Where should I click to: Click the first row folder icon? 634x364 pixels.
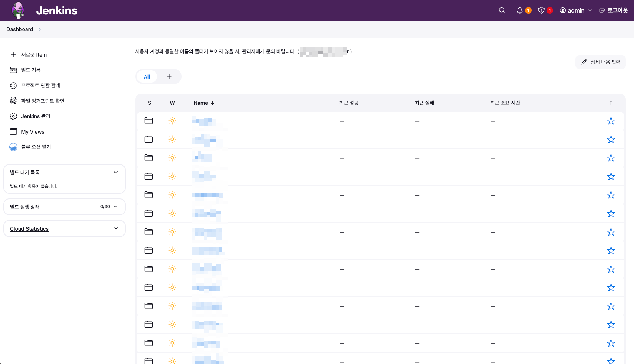click(x=149, y=121)
